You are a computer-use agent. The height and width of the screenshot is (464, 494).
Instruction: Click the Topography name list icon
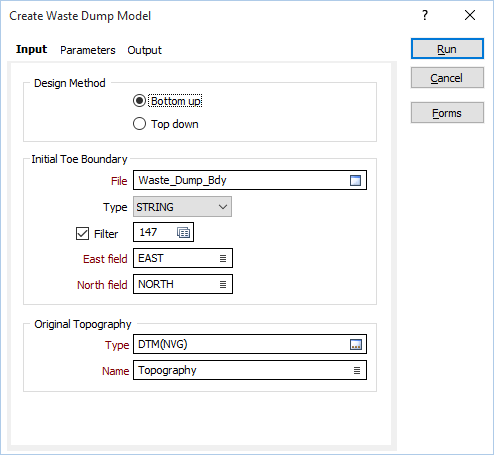[357, 370]
